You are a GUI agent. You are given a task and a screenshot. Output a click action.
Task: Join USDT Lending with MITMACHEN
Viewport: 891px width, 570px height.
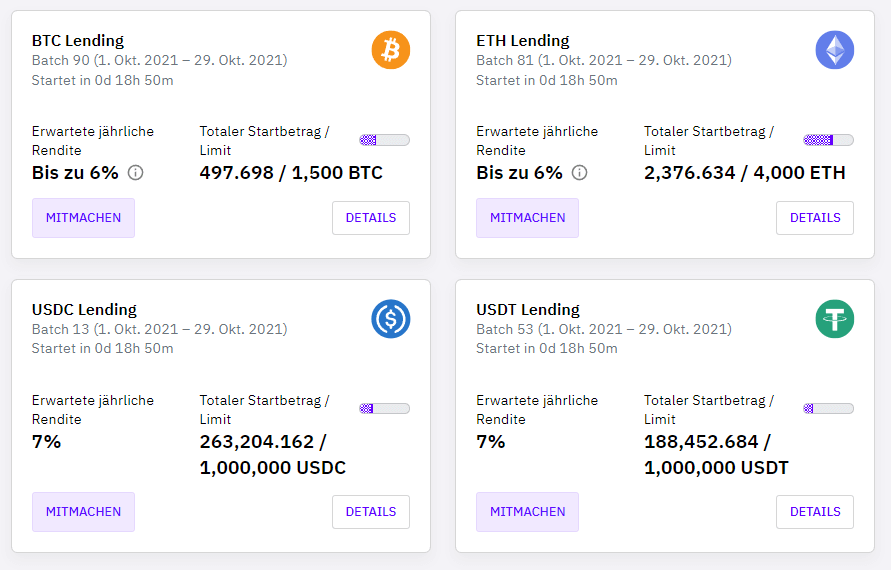click(x=527, y=511)
